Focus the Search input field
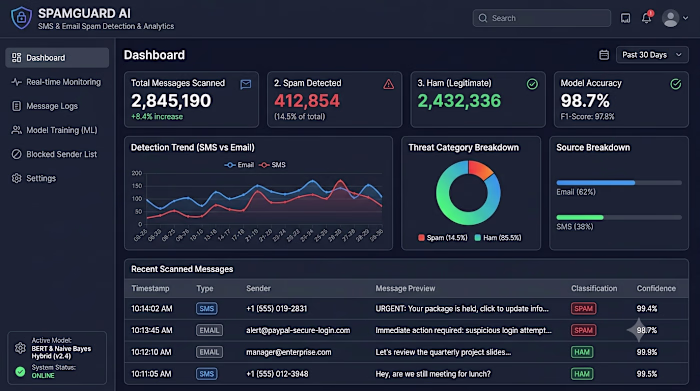700x391 pixels. pyautogui.click(x=542, y=18)
